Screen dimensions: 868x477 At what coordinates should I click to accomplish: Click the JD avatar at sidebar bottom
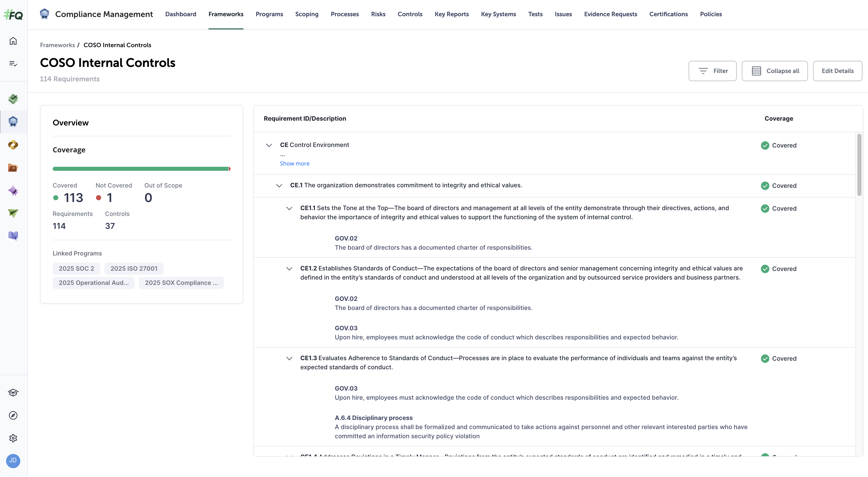click(x=13, y=461)
